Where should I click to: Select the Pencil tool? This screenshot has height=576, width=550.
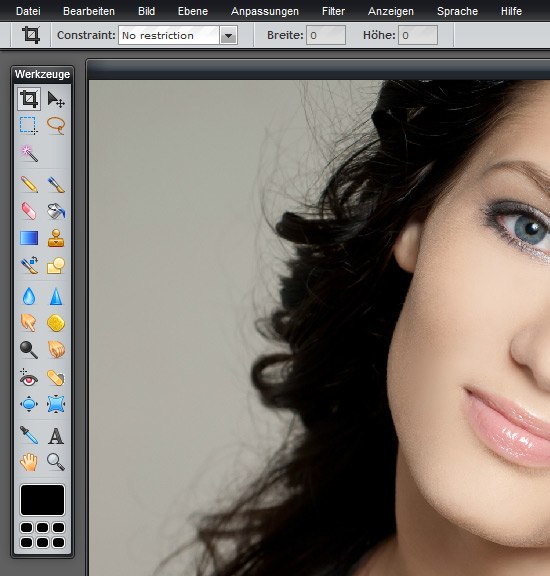pyautogui.click(x=29, y=184)
